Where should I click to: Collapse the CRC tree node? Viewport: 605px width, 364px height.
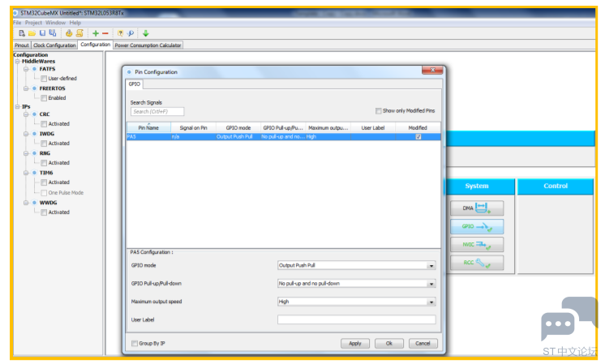coord(26,114)
